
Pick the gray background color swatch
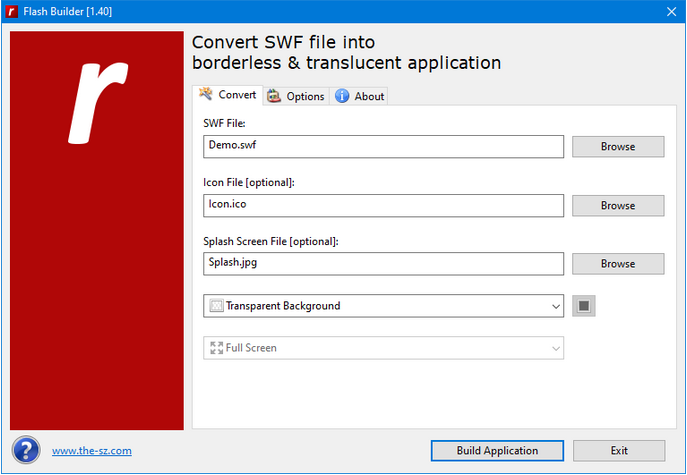tap(584, 305)
